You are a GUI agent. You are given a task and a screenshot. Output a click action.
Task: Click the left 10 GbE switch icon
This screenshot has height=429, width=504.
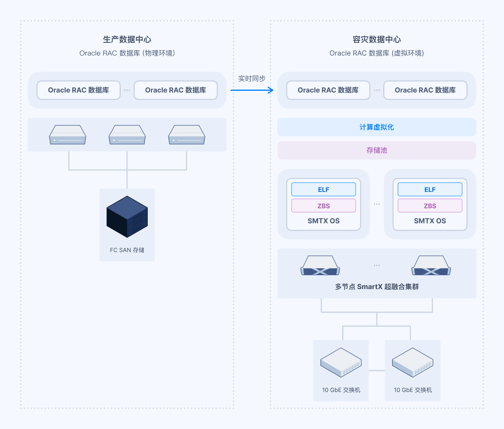341,363
